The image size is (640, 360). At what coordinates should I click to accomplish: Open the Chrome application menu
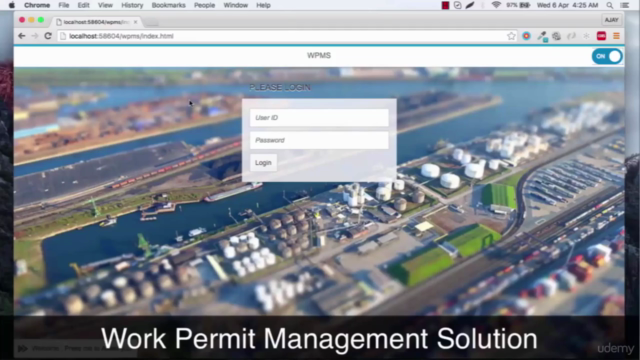pyautogui.click(x=37, y=5)
